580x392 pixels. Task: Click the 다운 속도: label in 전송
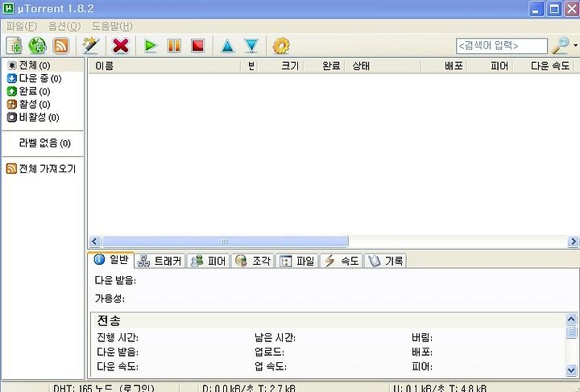[118, 366]
